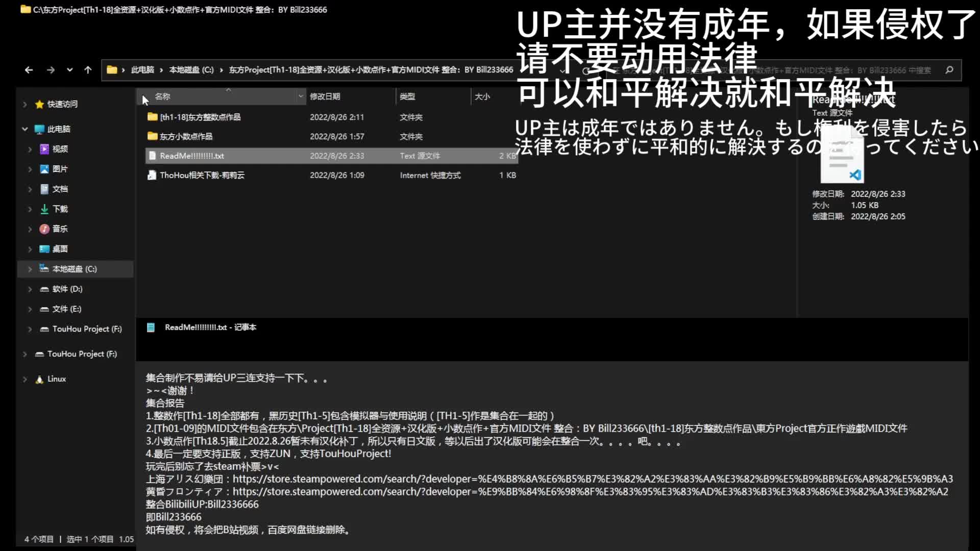Click the ReadMe!!!!!!!!!.txt - 记事本 title
This screenshot has width=980, height=551.
[210, 327]
